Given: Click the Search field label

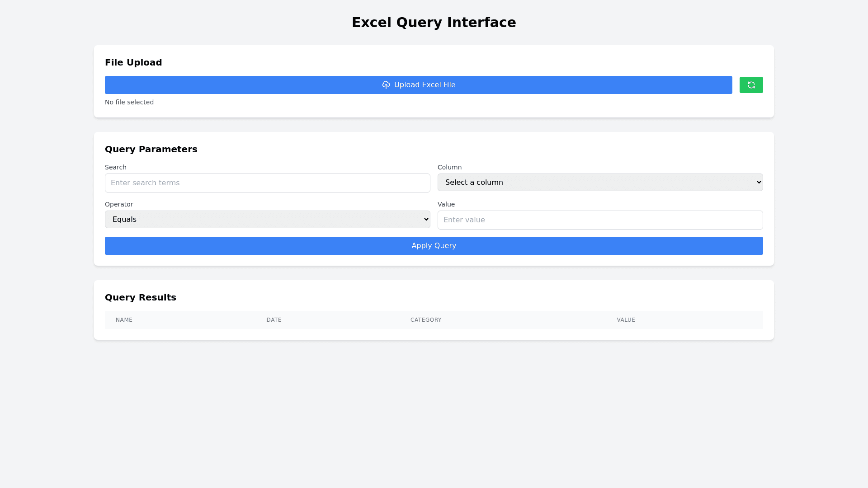Looking at the screenshot, I should 116,167.
